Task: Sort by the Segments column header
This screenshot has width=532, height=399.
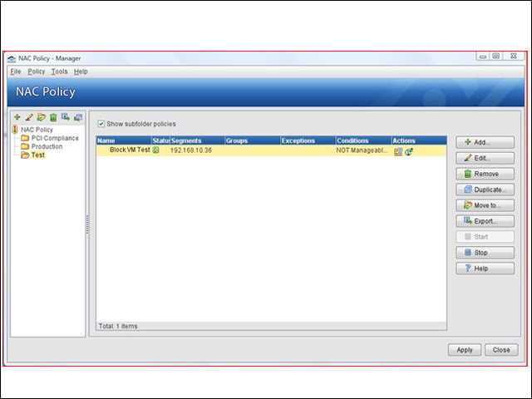Action: (x=197, y=140)
